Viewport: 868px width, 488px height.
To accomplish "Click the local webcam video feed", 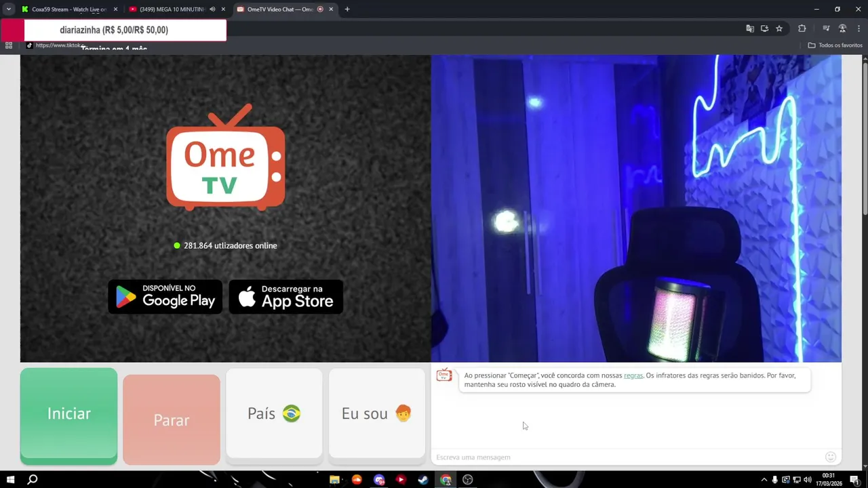I will coord(636,209).
